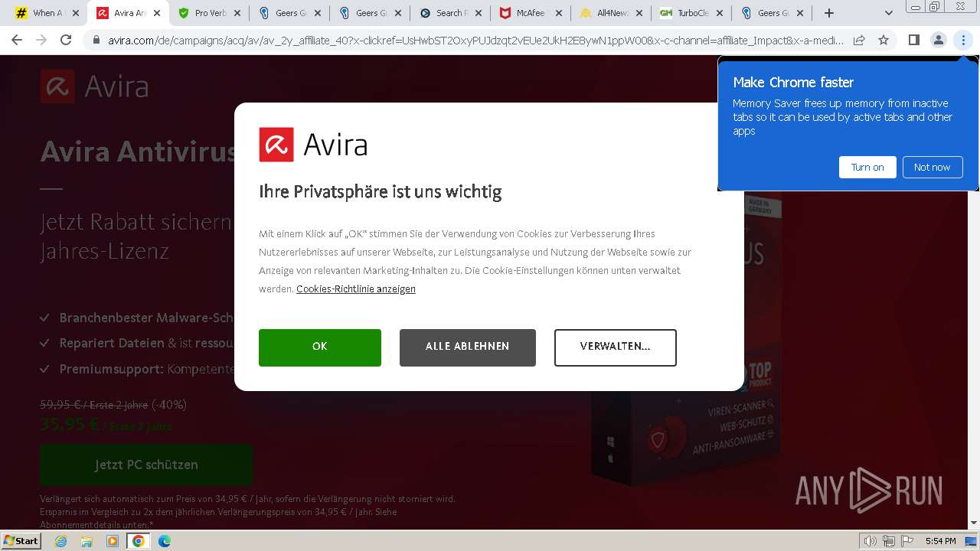Open Chrome profile avatar icon
This screenshot has height=551, width=980.
click(938, 40)
